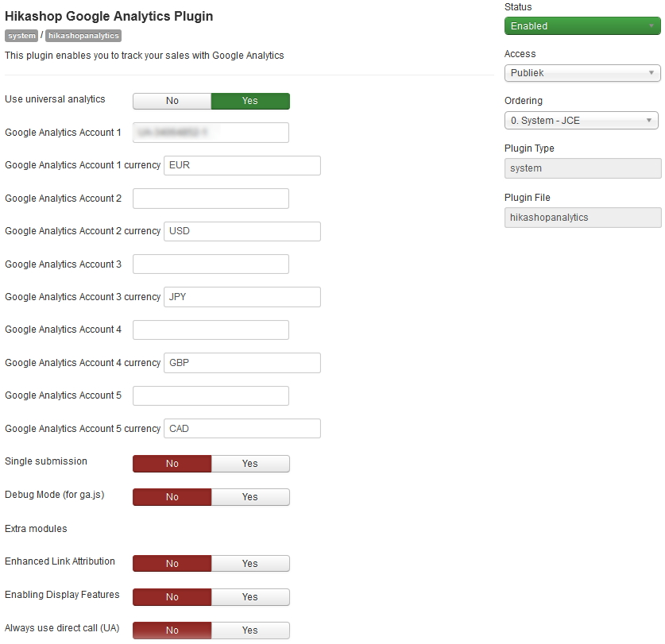
Task: Set Single submission to Yes
Action: pos(250,464)
